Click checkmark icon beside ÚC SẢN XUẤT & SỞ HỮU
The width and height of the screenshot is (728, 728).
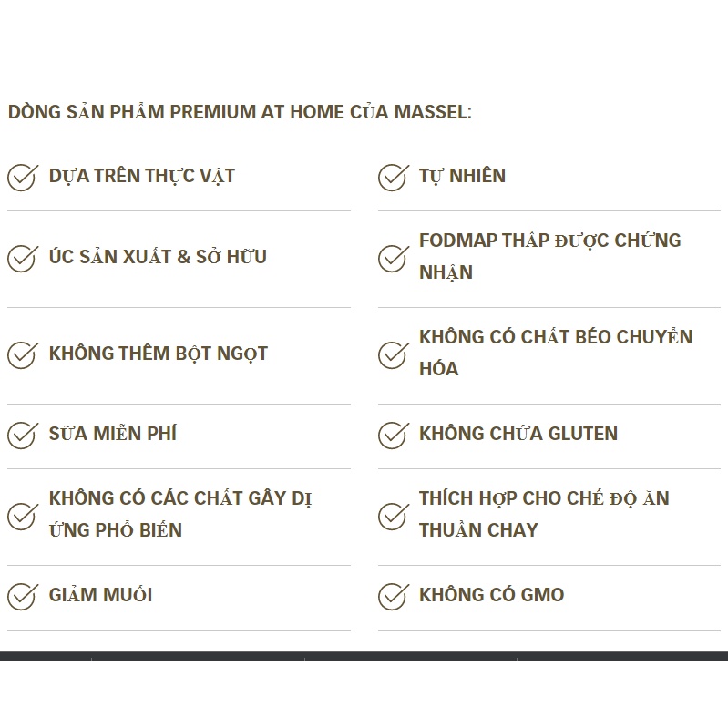(x=22, y=258)
